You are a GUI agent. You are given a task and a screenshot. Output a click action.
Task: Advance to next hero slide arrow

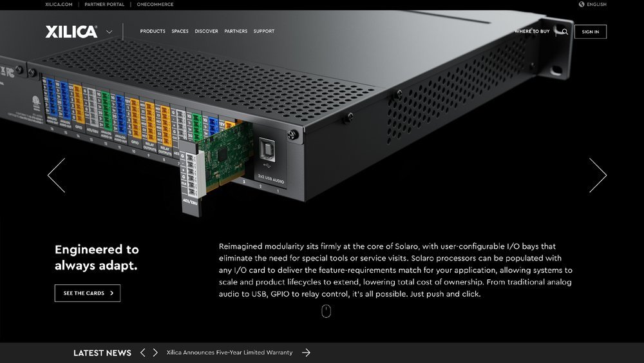pos(598,175)
